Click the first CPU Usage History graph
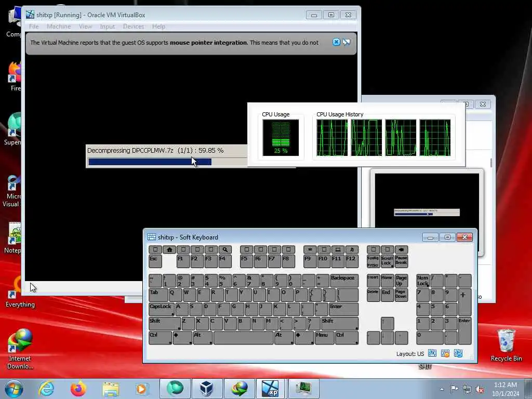532x399 pixels. pyautogui.click(x=332, y=137)
